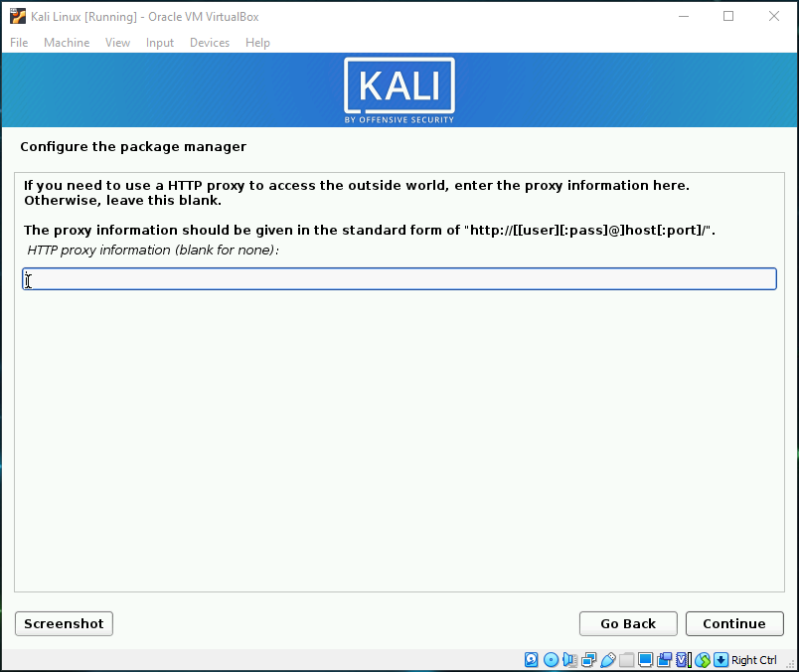Focus the HTTP proxy information field
The height and width of the screenshot is (672, 799).
(399, 279)
